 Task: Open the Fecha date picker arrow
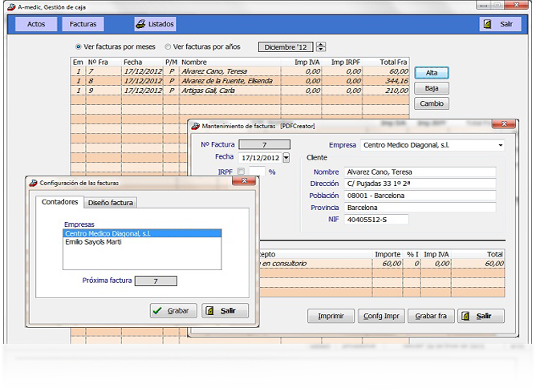(x=286, y=158)
